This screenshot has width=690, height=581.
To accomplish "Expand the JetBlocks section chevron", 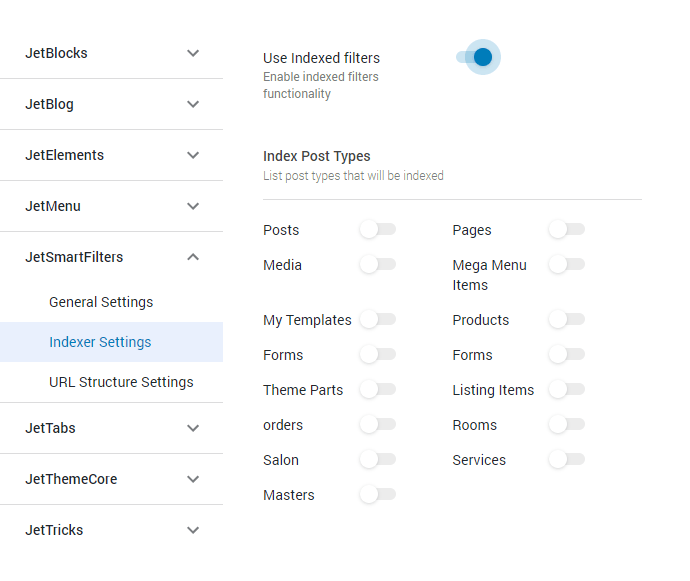I will point(193,53).
